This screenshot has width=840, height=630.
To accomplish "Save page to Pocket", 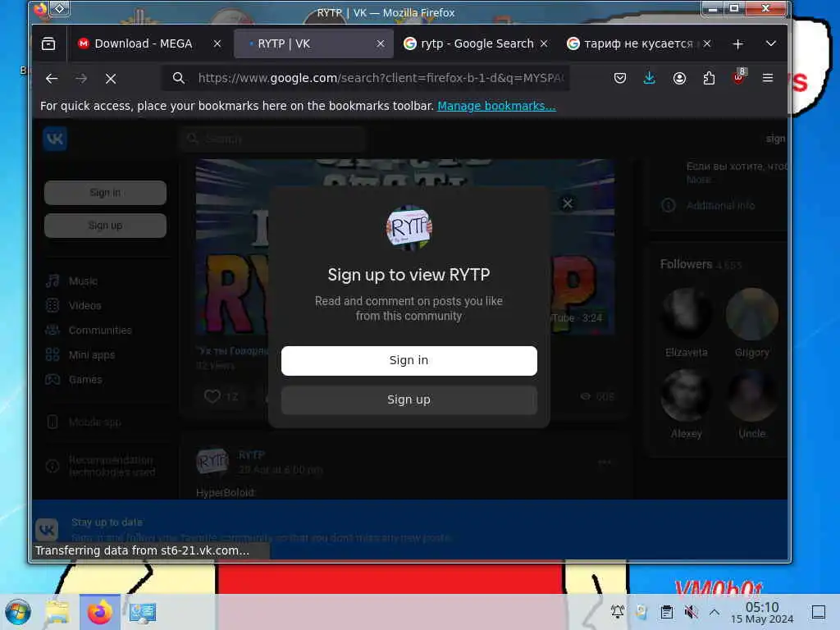I will (x=620, y=78).
